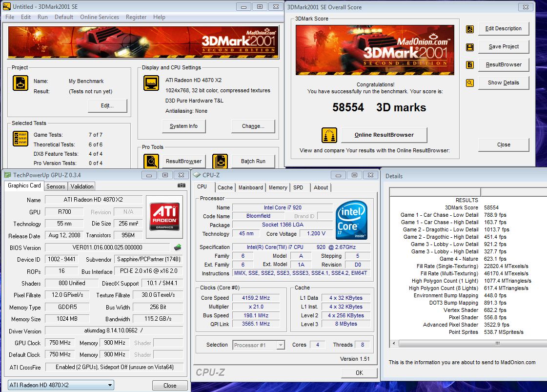Switch to the Validation tab in GPU-Z
This screenshot has height=392, width=547.
pos(82,186)
